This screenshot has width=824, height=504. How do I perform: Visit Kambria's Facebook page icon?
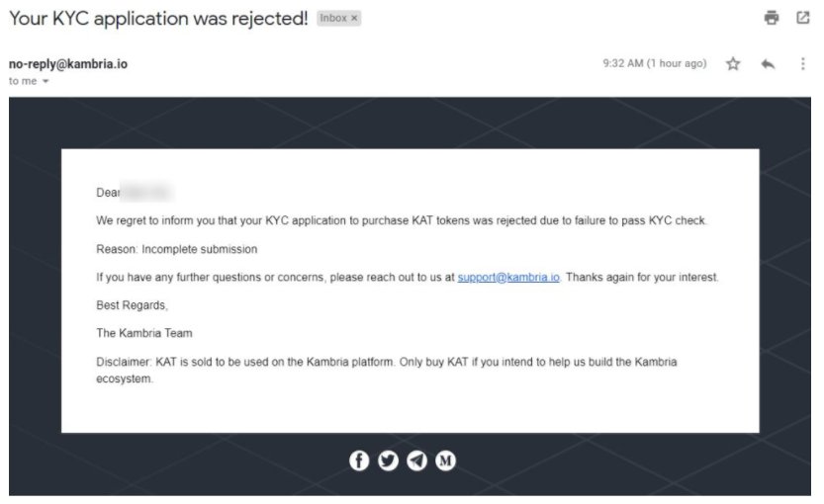[x=359, y=461]
